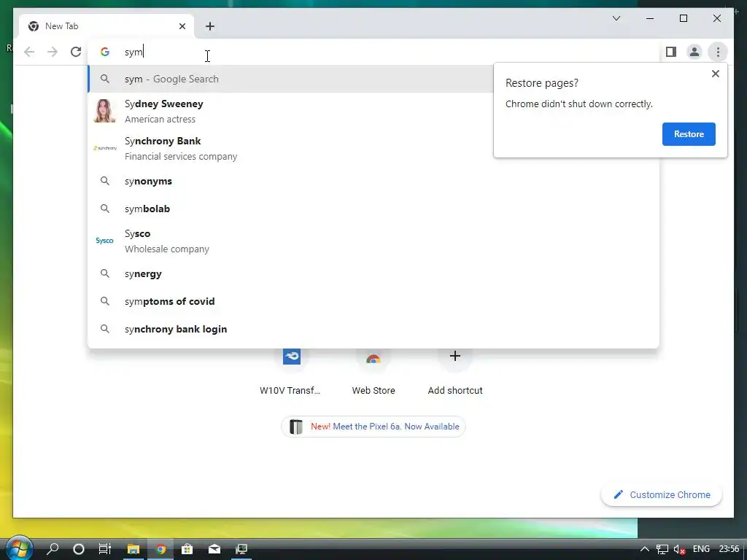Click the Synchrony logo icon

tap(105, 148)
